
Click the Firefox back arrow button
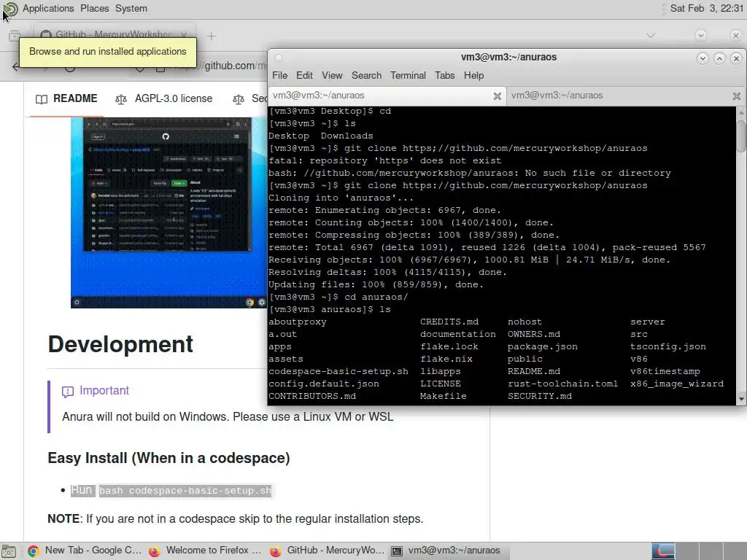[x=17, y=66]
